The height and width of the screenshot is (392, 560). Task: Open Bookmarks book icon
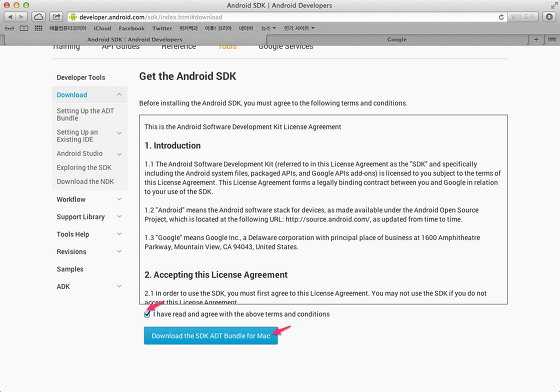coord(24,28)
